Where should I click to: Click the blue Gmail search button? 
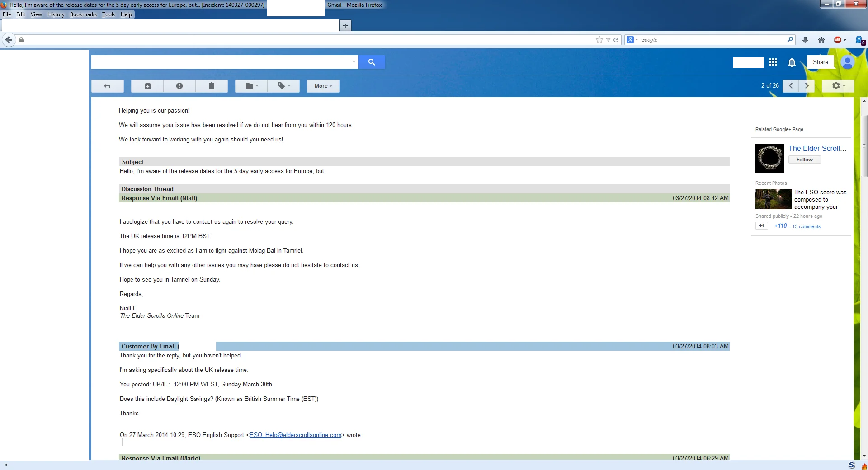[x=372, y=62]
